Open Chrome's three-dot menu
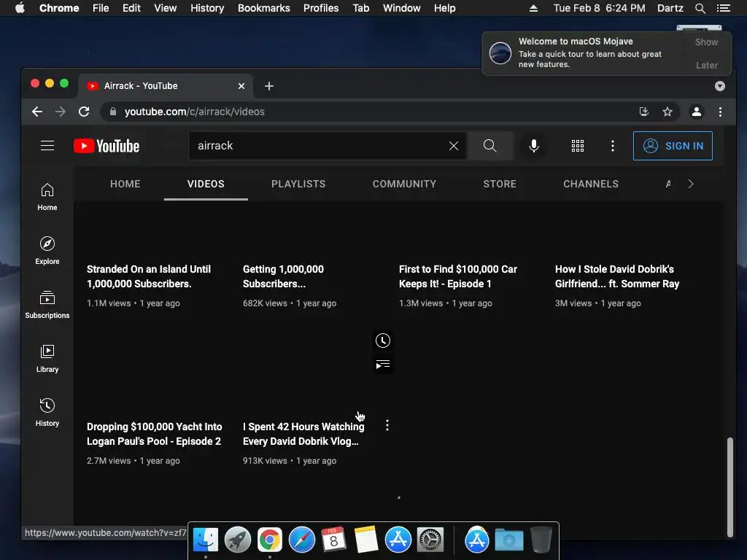747x560 pixels. click(720, 112)
